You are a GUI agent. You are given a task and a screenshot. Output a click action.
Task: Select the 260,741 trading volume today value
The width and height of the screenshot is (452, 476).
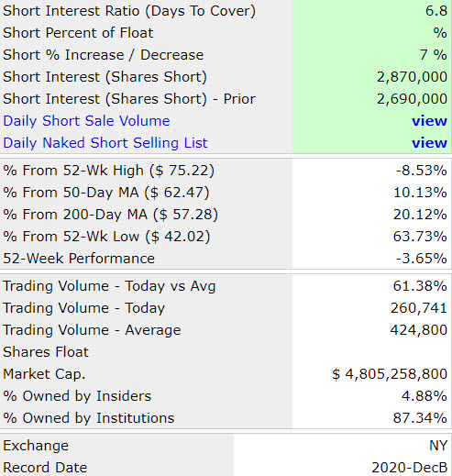(x=419, y=308)
